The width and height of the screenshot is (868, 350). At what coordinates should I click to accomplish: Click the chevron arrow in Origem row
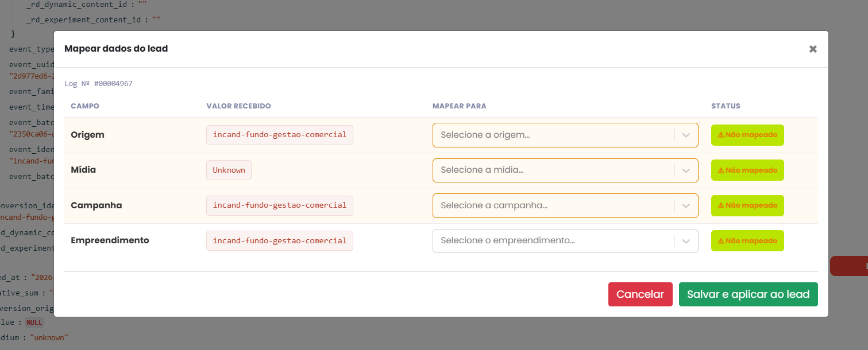(685, 135)
